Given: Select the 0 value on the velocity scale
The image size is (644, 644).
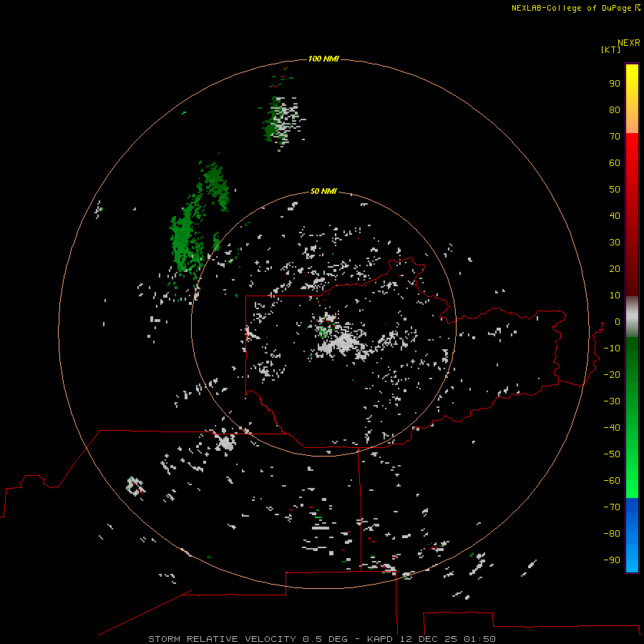Looking at the screenshot, I should point(618,321).
